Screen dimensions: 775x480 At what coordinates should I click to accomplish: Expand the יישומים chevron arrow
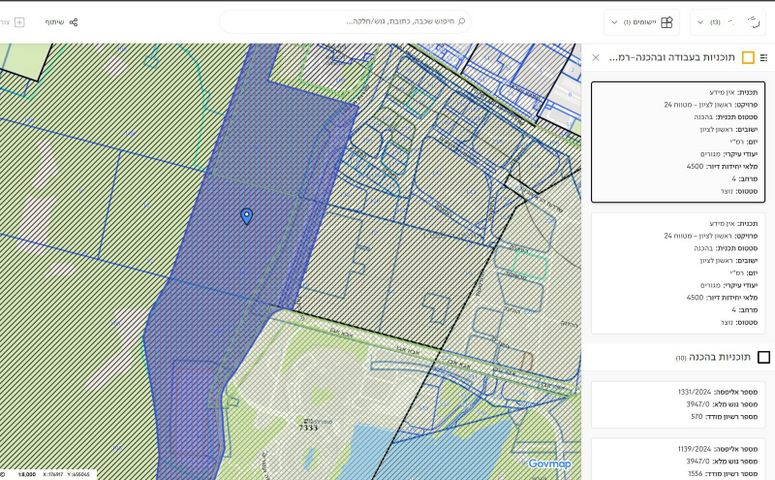tap(614, 22)
